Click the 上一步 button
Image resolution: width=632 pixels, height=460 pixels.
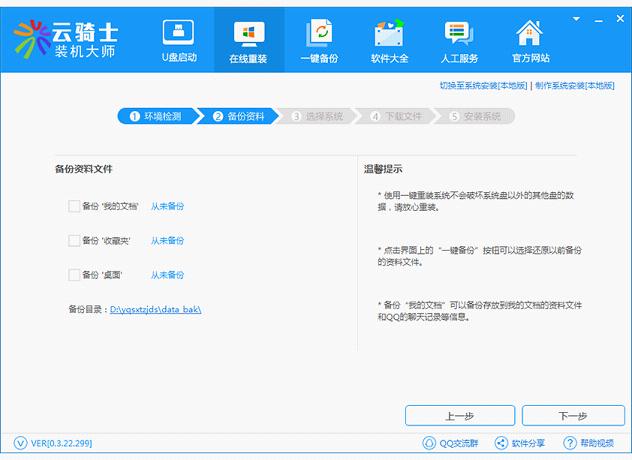click(460, 416)
